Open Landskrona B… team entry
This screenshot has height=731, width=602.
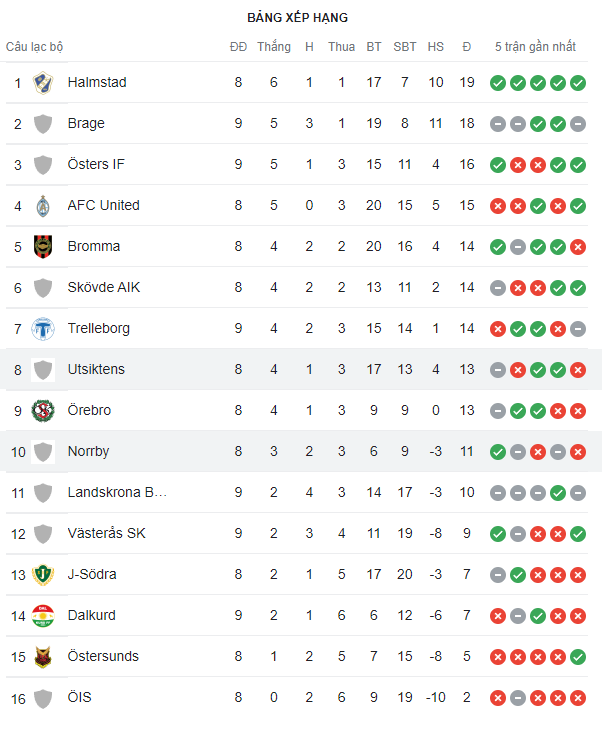(117, 492)
